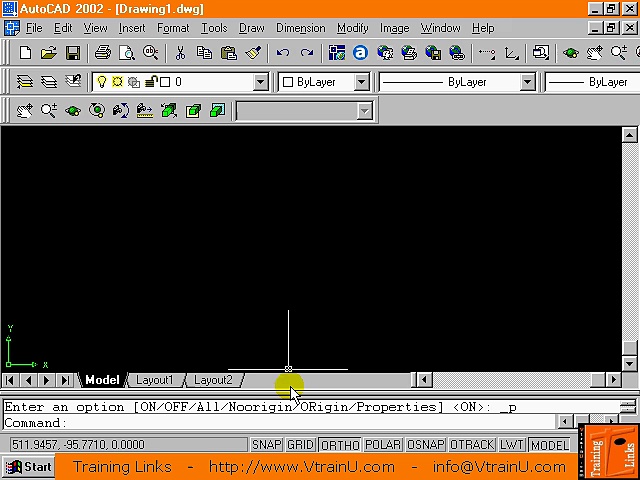The height and width of the screenshot is (480, 640).
Task: Activate Match Properties paintbrush icon
Action: pyautogui.click(x=253, y=53)
